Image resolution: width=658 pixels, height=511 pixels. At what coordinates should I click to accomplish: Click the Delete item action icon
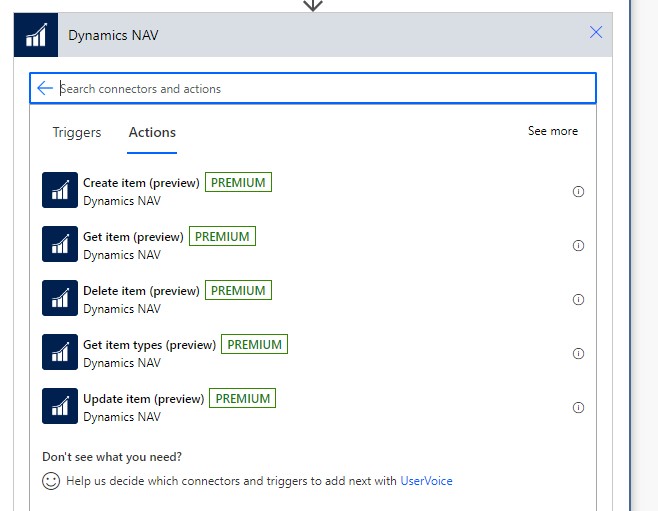60,298
